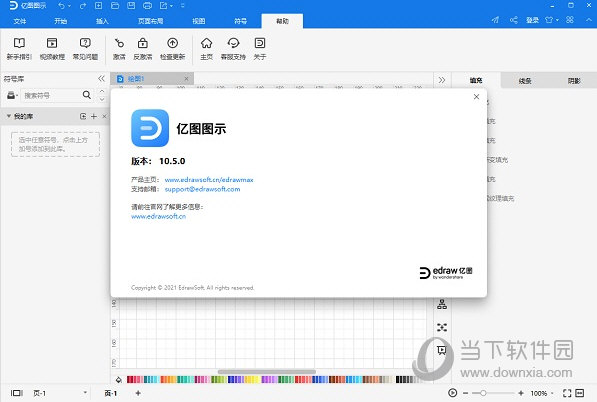Click the share icon near 登录
This screenshot has width=597, height=402.
tap(514, 20)
